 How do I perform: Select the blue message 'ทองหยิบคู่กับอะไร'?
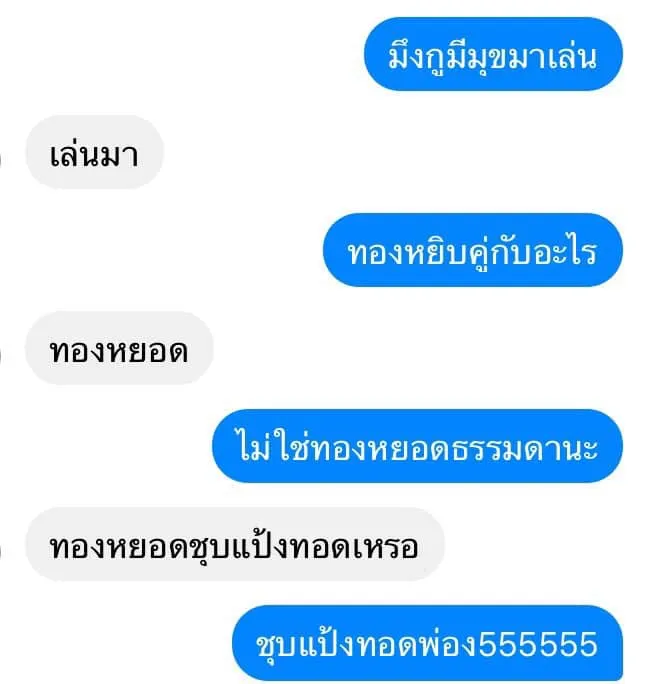pos(473,250)
